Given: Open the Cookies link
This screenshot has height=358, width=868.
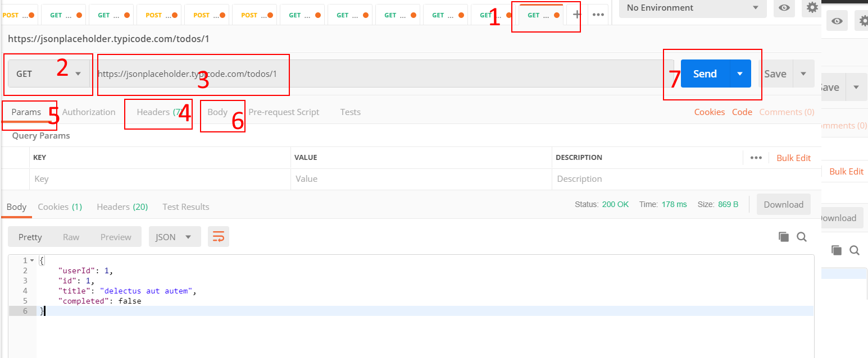Looking at the screenshot, I should point(709,112).
